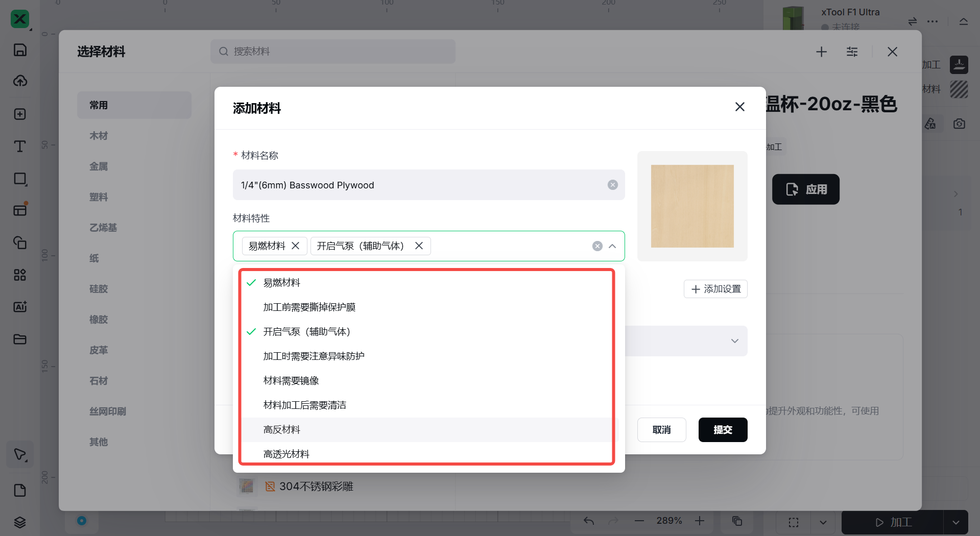Image resolution: width=980 pixels, height=536 pixels.
Task: Click the 提交 button
Action: click(723, 430)
